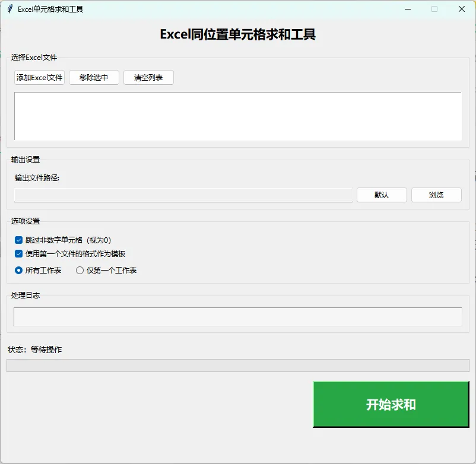The width and height of the screenshot is (476, 464).
Task: Click the 添加Excel文件 button
Action: click(39, 78)
